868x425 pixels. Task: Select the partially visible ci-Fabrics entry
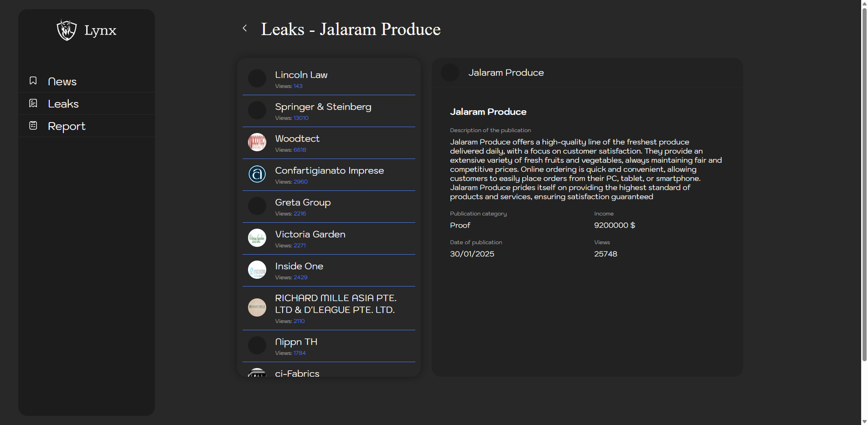tap(297, 373)
